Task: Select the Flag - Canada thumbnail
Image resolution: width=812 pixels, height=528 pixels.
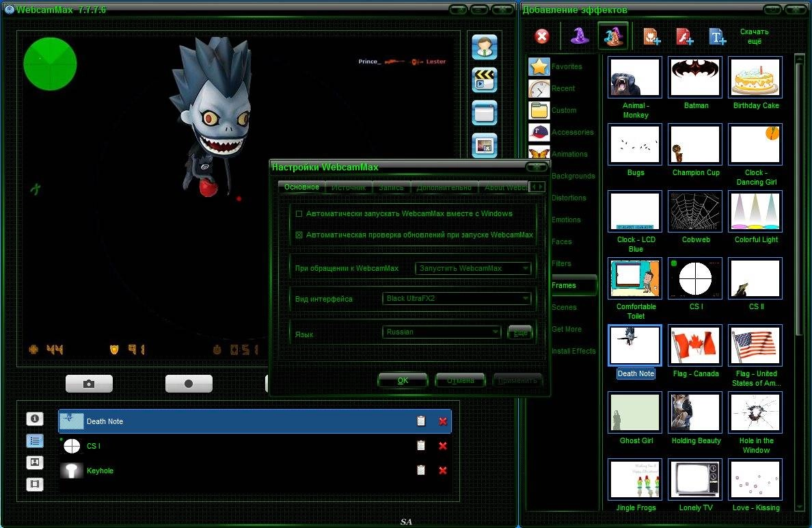Action: pos(695,345)
